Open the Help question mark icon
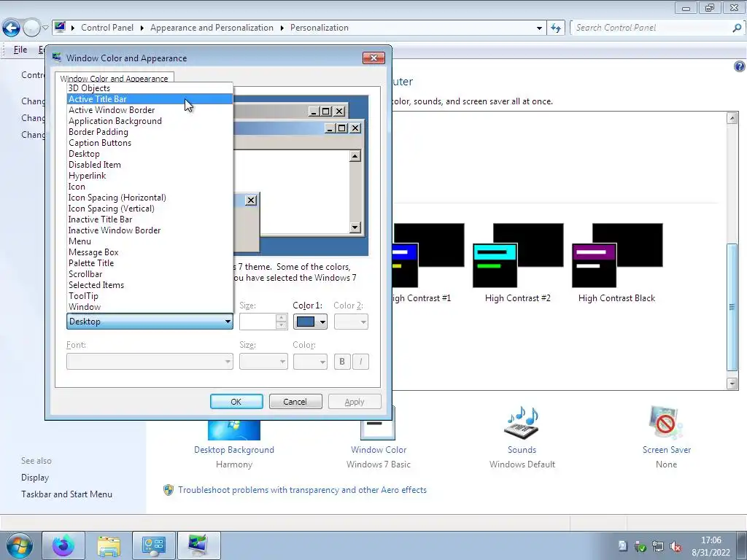This screenshot has width=747, height=560. point(740,66)
